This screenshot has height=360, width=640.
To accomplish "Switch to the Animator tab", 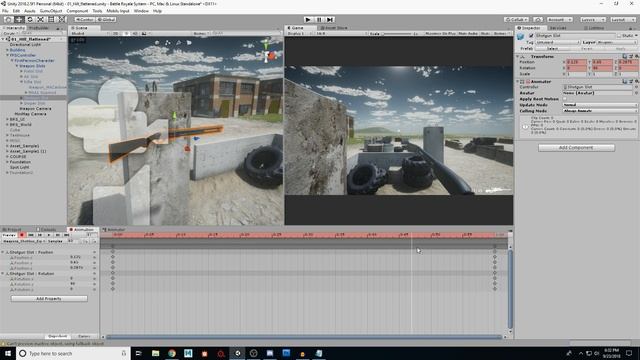I will (x=114, y=230).
